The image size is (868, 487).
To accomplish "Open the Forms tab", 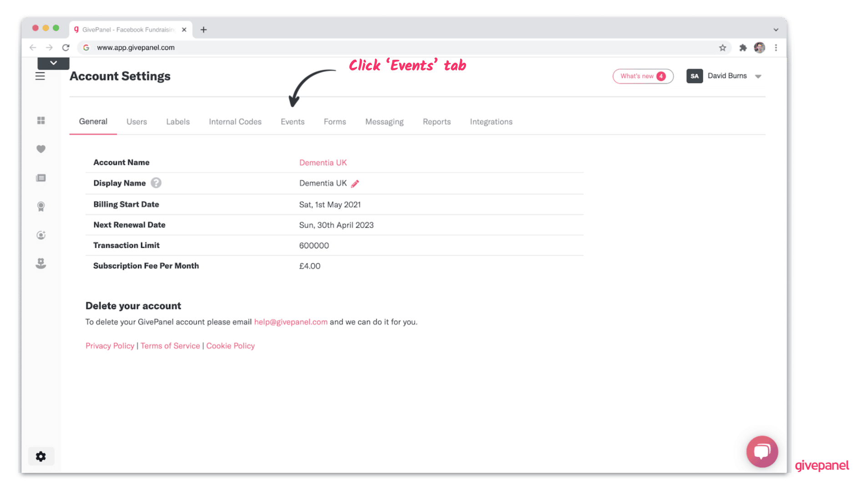I will (x=335, y=122).
